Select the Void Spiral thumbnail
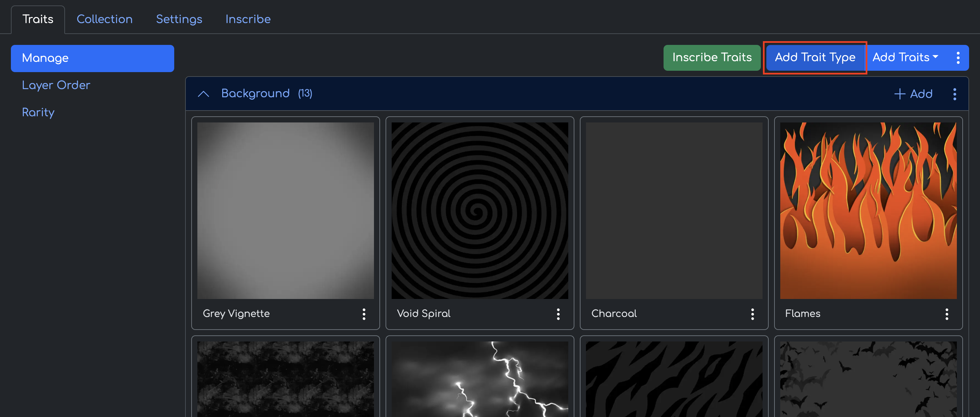The height and width of the screenshot is (417, 980). tap(479, 210)
